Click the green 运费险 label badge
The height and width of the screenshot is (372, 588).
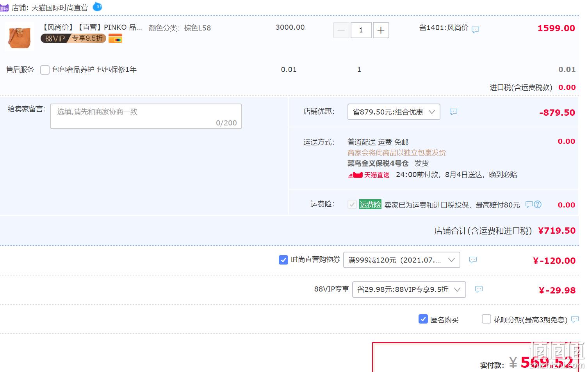(x=370, y=204)
